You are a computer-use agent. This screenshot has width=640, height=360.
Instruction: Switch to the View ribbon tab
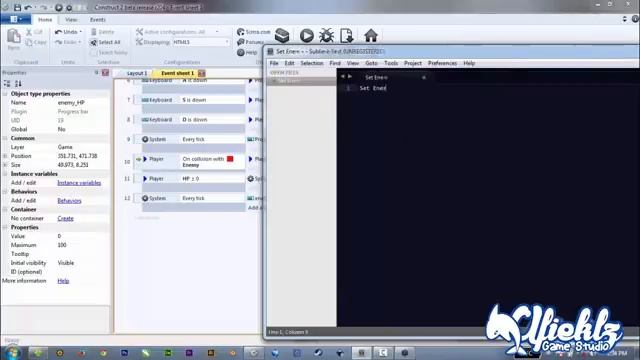71,20
